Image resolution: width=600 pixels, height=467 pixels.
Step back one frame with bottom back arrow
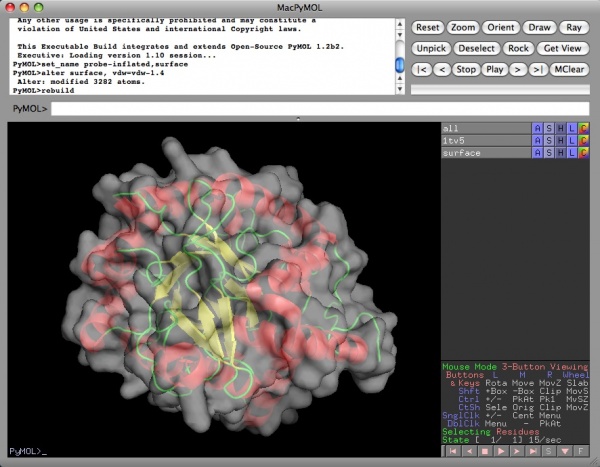[471, 452]
